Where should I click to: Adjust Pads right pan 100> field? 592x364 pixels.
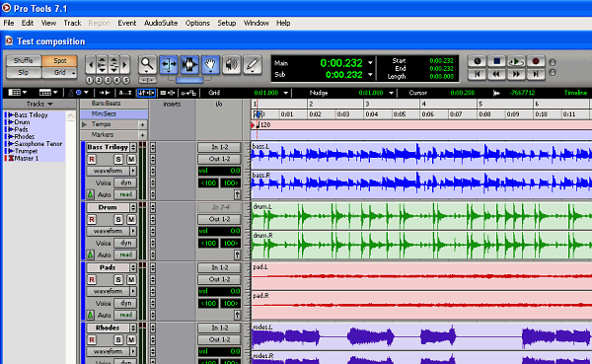230,303
